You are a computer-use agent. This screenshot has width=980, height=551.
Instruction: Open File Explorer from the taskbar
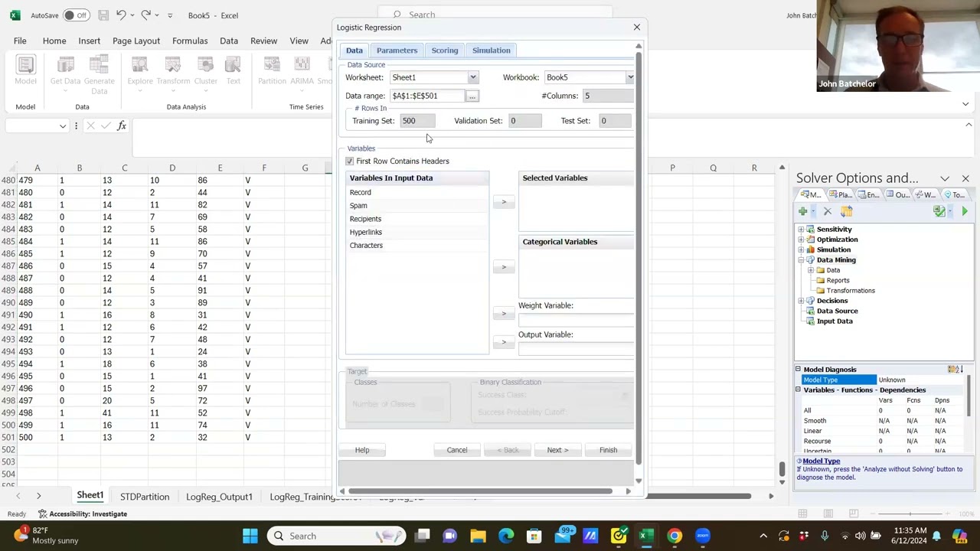[478, 536]
